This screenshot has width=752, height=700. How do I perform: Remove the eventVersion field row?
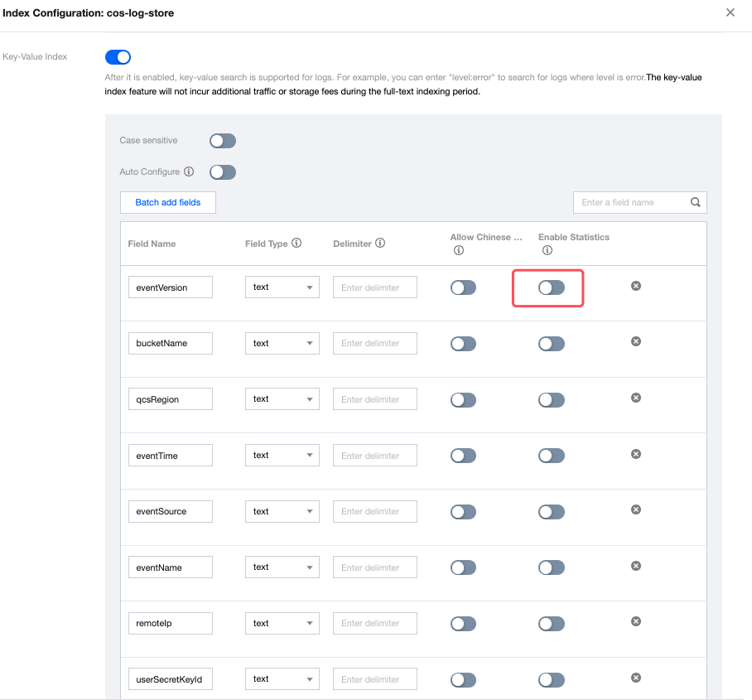pos(636,286)
